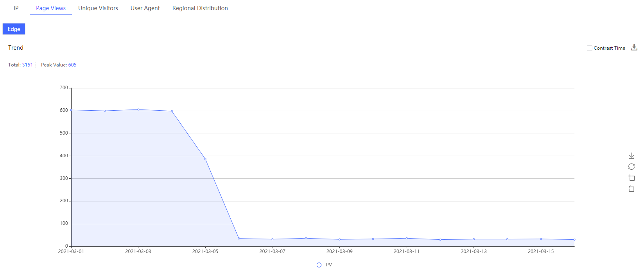Click the data point at 2021-03-05
Viewport: 644px width, 273px height.
coord(205,159)
